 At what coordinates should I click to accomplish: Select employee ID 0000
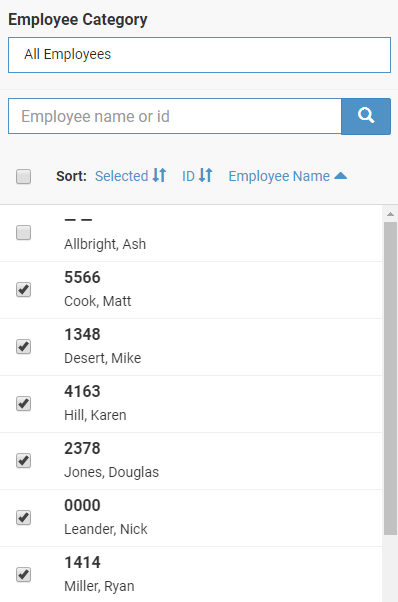(x=82, y=505)
